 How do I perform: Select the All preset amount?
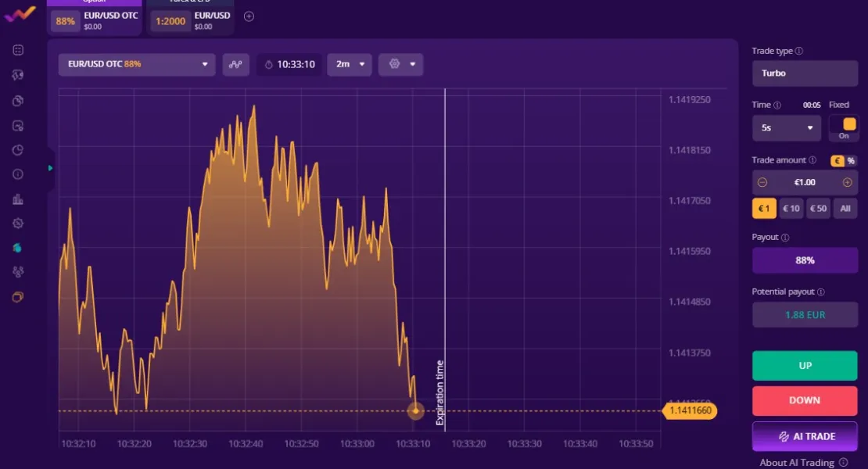(x=845, y=209)
